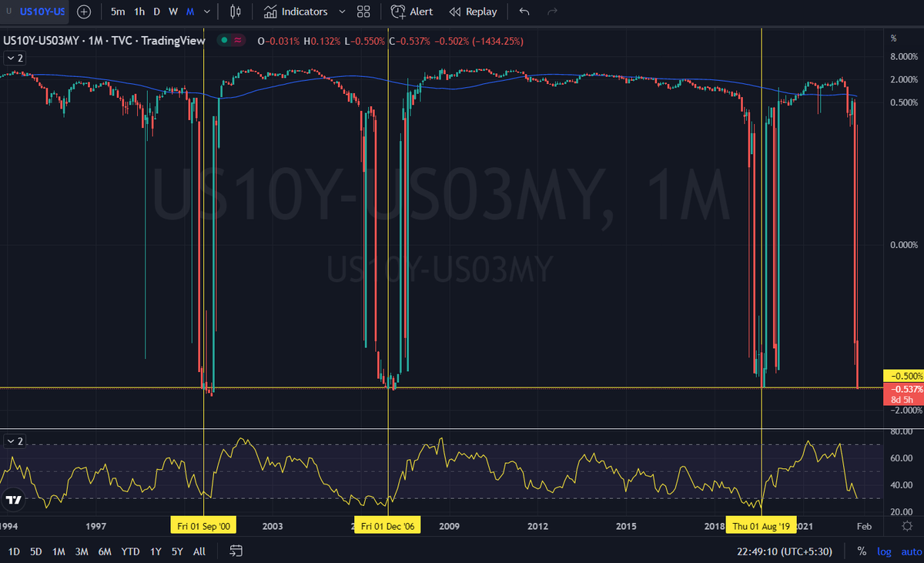Click the -0.500% yellow horizontal line price label
Screen dimensions: 924x563
tap(905, 376)
